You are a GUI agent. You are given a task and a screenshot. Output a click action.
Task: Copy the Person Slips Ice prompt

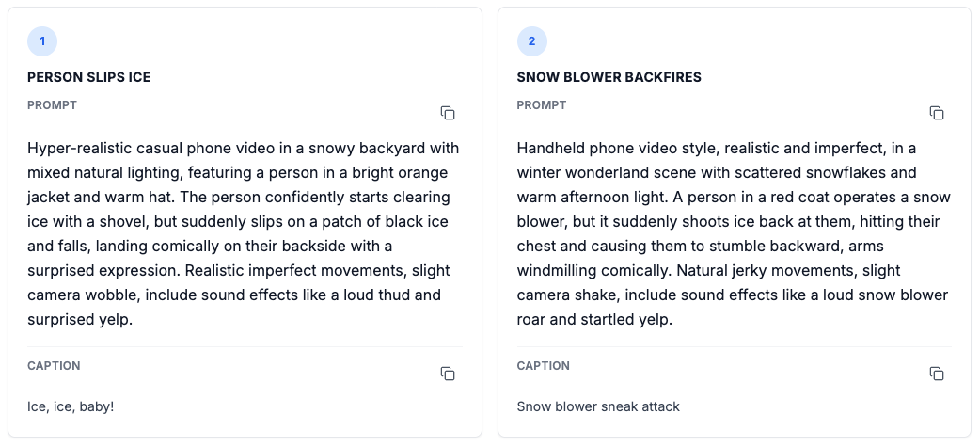[448, 113]
